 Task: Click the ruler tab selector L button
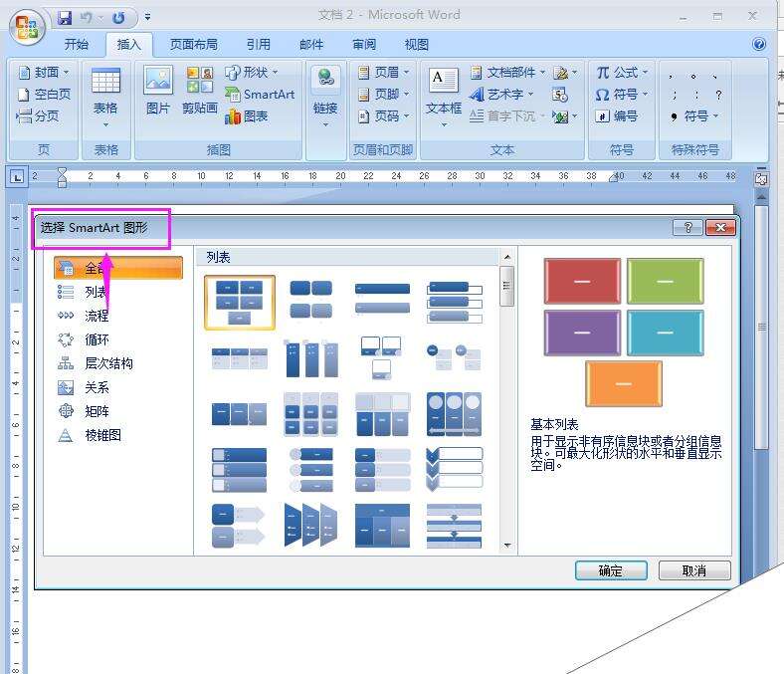17,176
